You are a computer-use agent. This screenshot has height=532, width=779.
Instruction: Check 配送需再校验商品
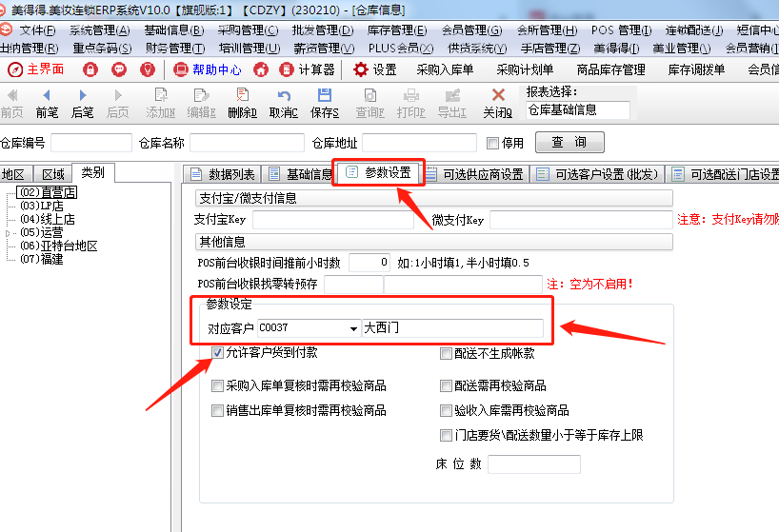(x=446, y=385)
